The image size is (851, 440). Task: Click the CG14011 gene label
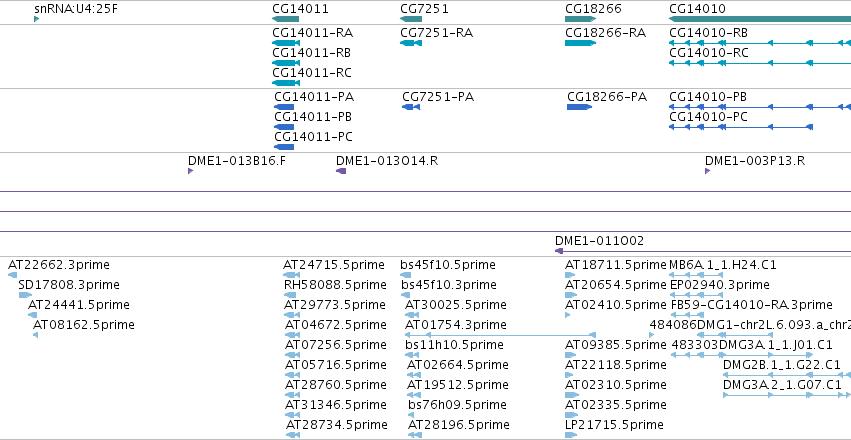coord(300,9)
